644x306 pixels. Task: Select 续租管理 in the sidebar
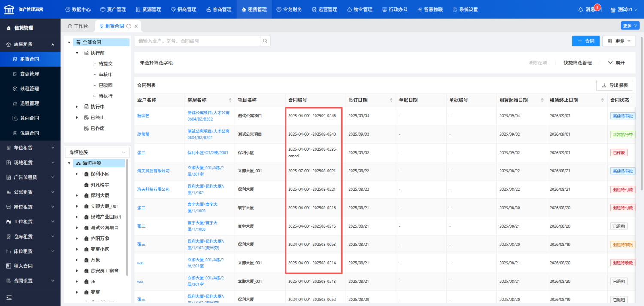[29, 89]
